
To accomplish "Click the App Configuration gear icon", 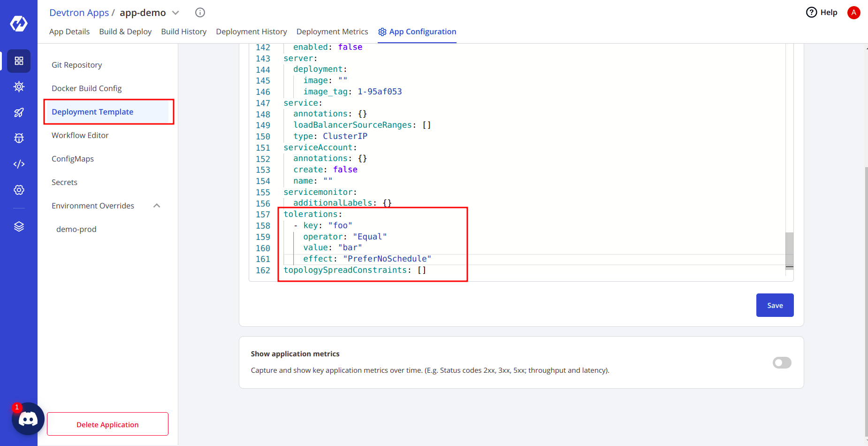I will click(382, 32).
